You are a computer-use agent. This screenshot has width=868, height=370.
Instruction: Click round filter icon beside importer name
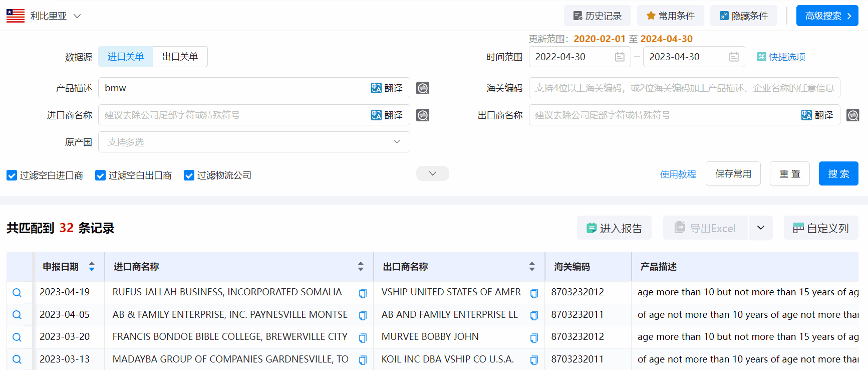[x=422, y=115]
